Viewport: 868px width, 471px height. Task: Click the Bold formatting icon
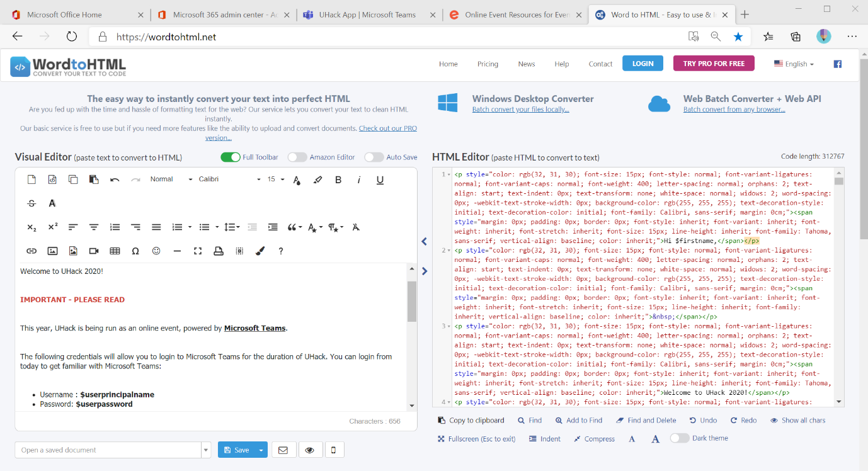338,179
